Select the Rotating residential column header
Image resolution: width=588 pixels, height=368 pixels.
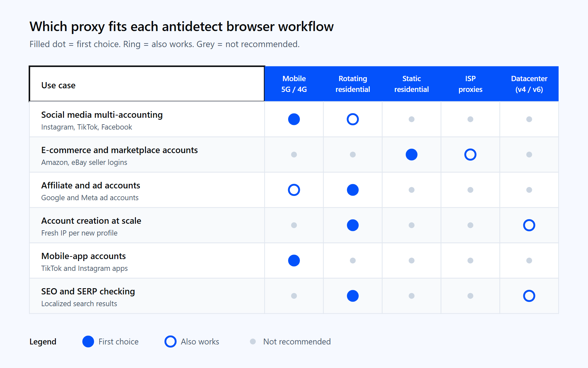click(x=353, y=84)
